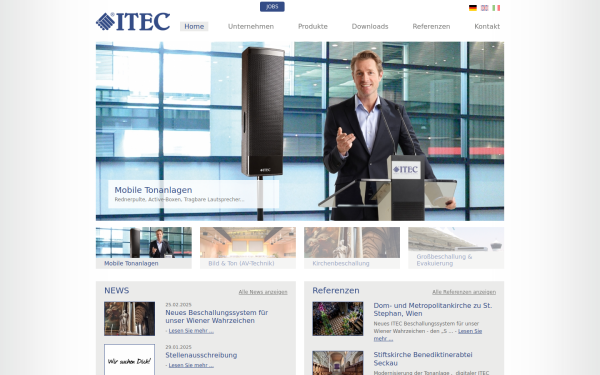Open the Produkte menu
Image resolution: width=600 pixels, height=375 pixels.
[x=313, y=26]
